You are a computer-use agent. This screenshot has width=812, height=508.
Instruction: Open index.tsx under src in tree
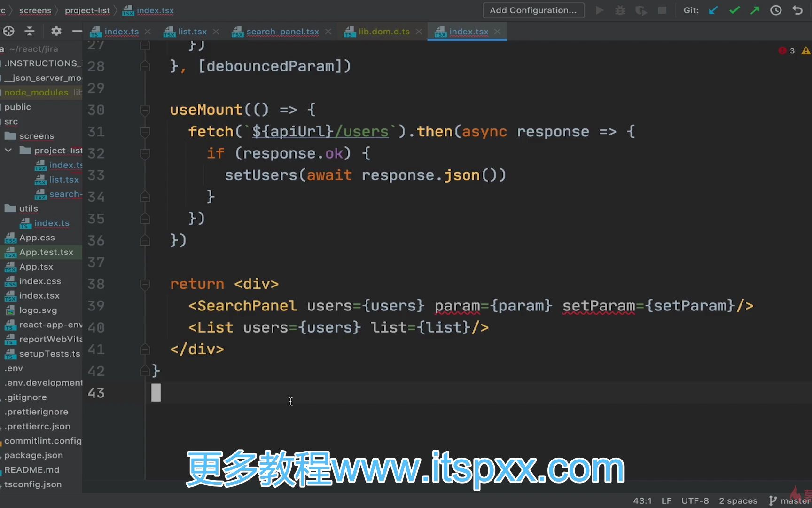[39, 296]
